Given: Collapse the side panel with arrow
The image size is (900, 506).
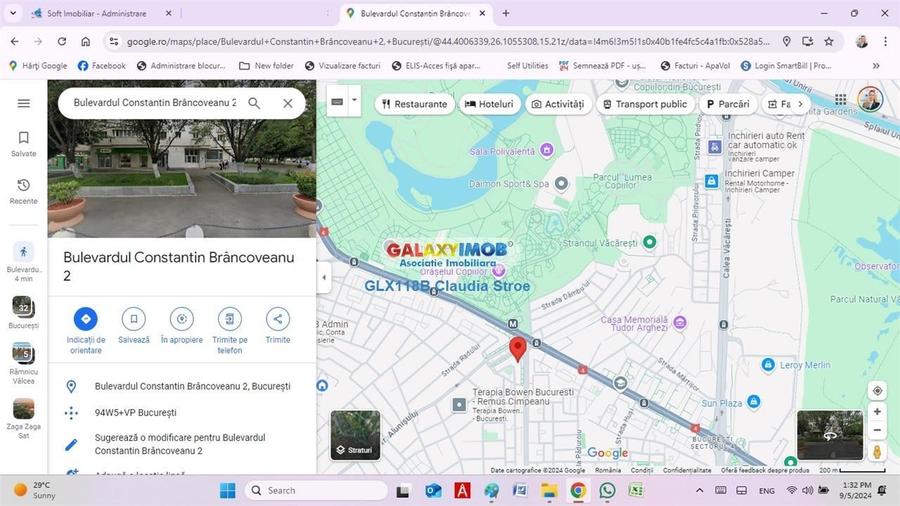Looking at the screenshot, I should point(324,278).
